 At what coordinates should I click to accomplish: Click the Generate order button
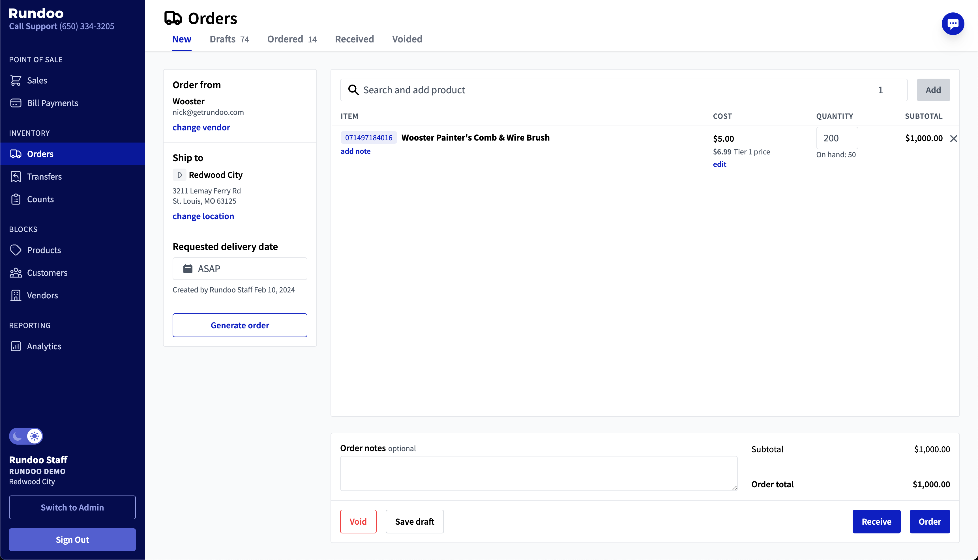pos(240,325)
